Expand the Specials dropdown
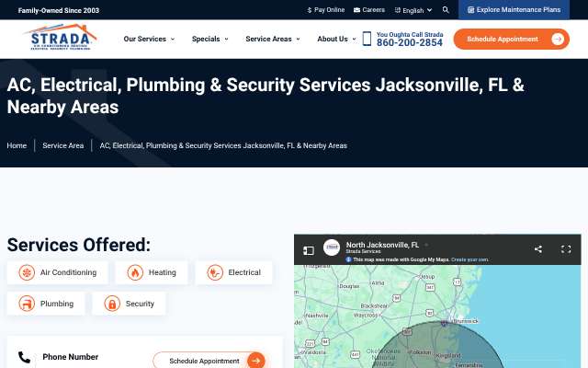 point(209,39)
